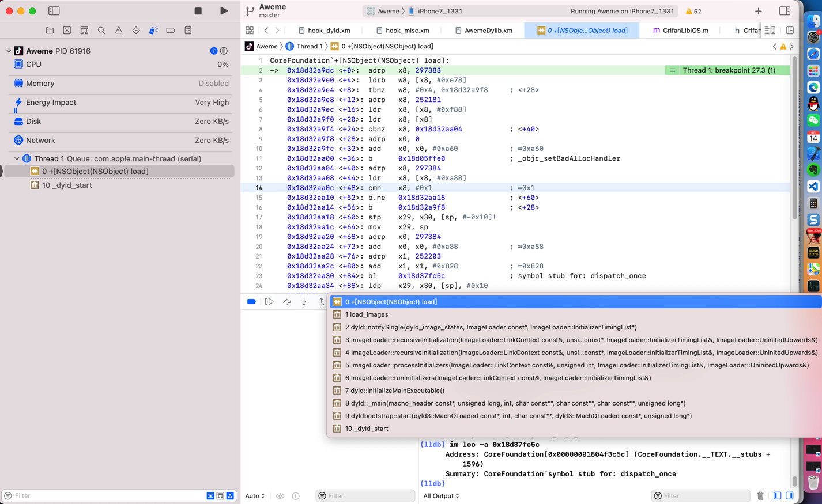
Task: Select frame 2 dyld::notifySingle
Action: [x=574, y=327]
